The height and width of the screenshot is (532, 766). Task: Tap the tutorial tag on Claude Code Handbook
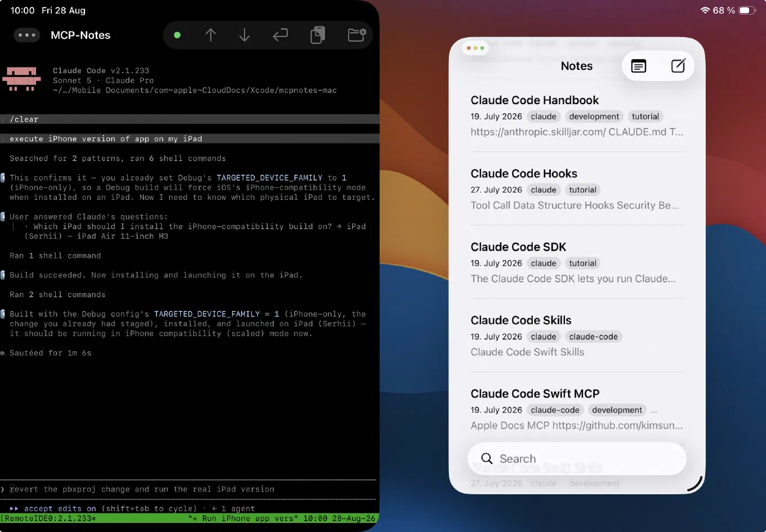coord(645,117)
